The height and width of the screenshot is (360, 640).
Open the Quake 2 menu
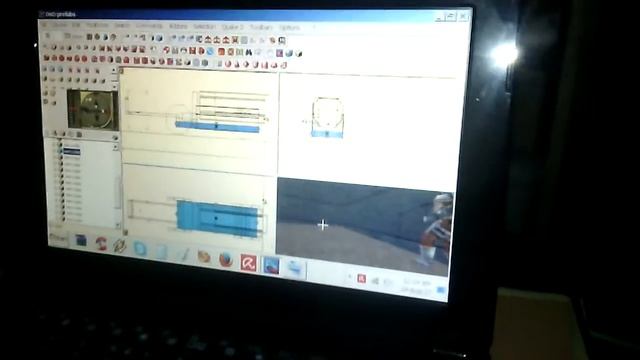click(232, 27)
